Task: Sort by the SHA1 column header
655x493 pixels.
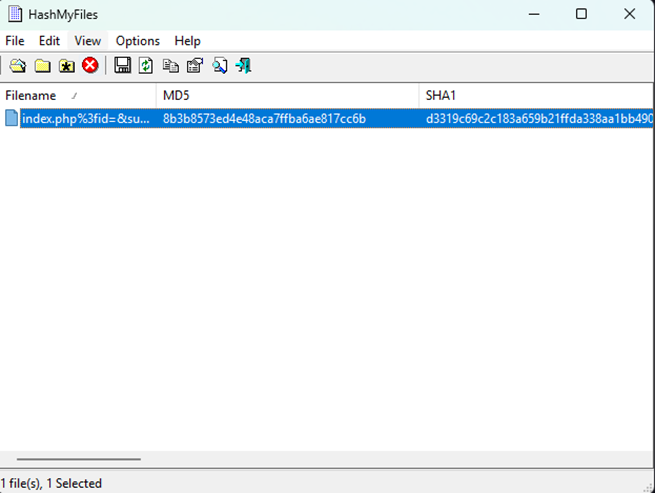Action: [x=536, y=96]
